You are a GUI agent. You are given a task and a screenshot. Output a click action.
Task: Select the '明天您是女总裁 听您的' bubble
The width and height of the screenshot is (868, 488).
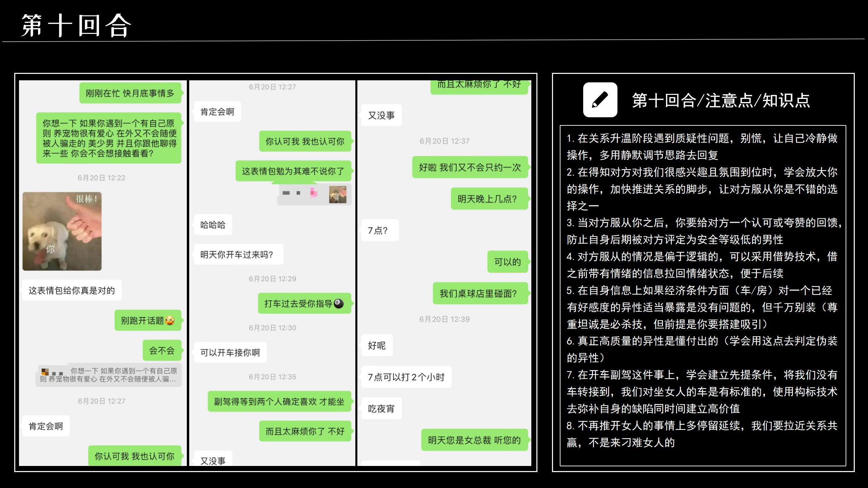[475, 440]
